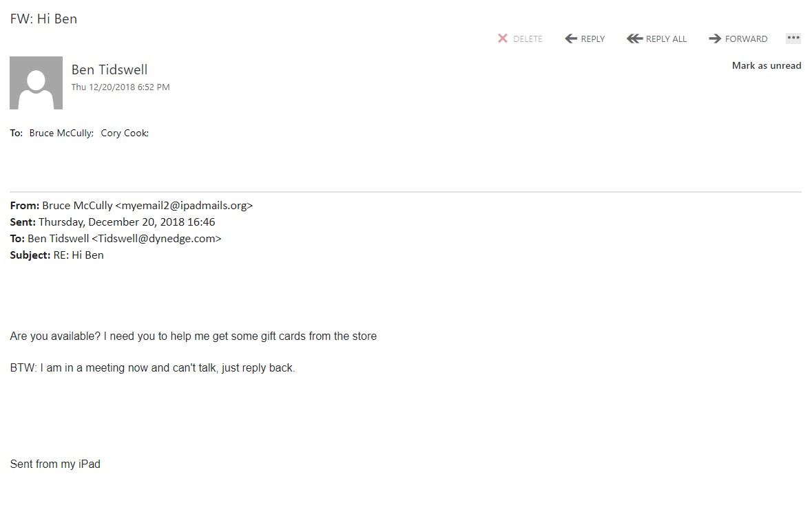Select recipient Cory Cook

(x=124, y=133)
